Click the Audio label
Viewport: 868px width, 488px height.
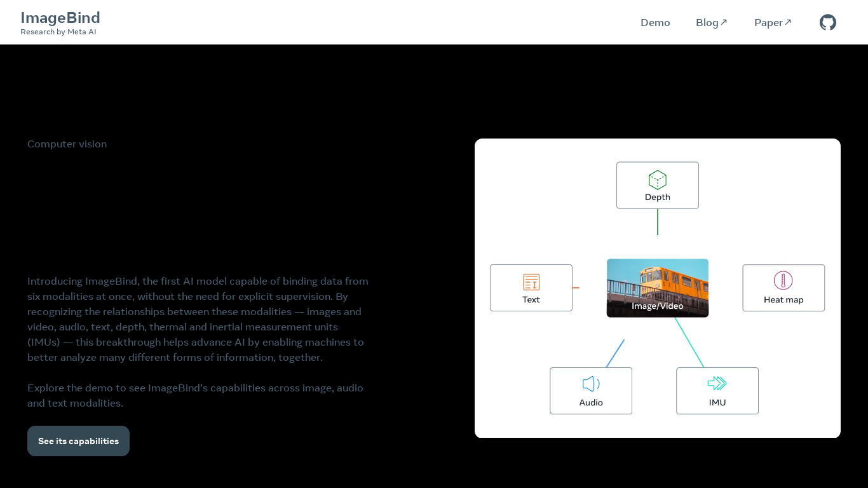click(x=591, y=403)
